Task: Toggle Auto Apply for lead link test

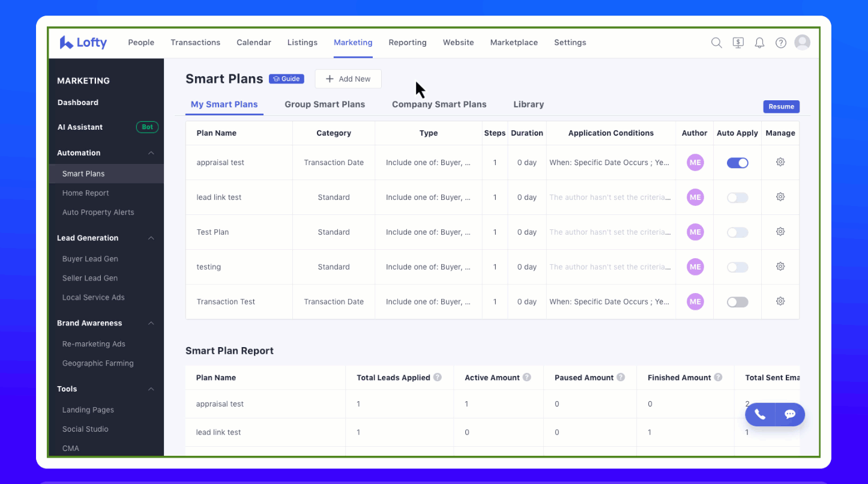Action: click(x=737, y=198)
